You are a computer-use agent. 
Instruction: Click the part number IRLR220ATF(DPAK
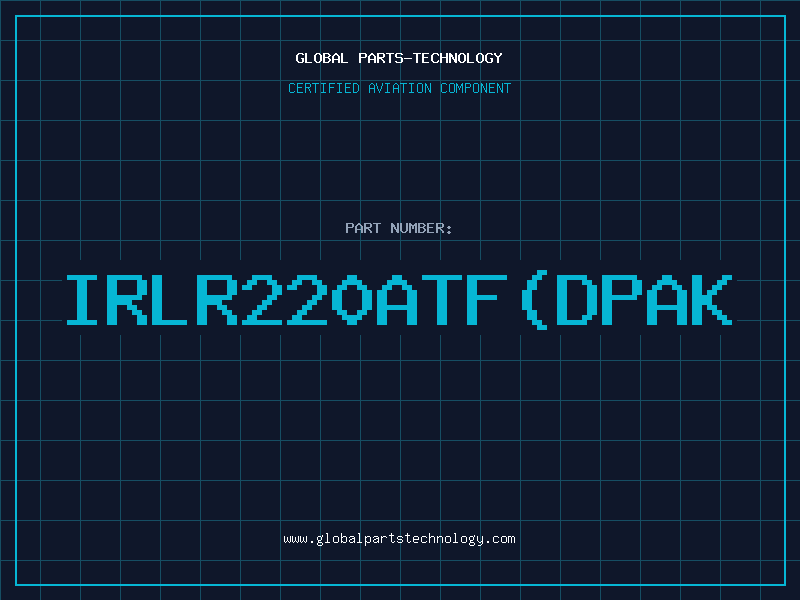(x=399, y=300)
